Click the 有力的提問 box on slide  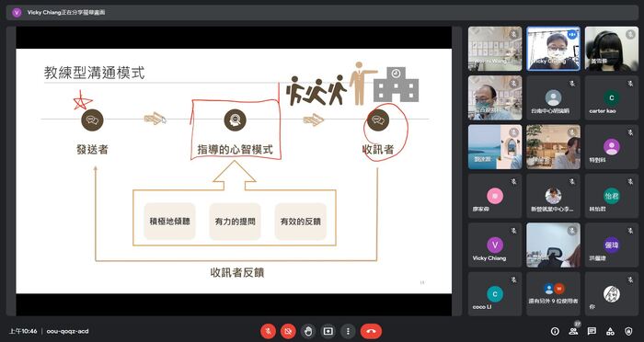coord(235,222)
